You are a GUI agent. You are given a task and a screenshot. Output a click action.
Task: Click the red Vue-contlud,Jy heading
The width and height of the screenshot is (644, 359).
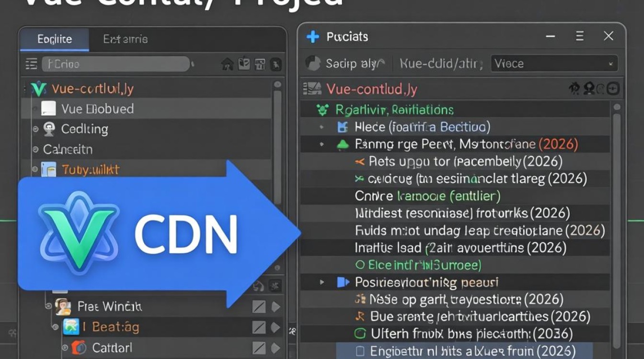(x=372, y=89)
